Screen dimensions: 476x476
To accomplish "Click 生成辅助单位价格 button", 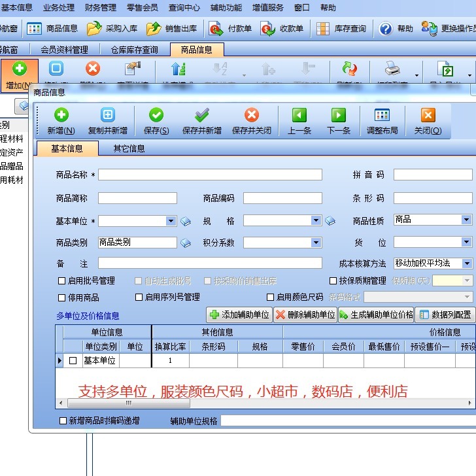I will click(376, 314).
